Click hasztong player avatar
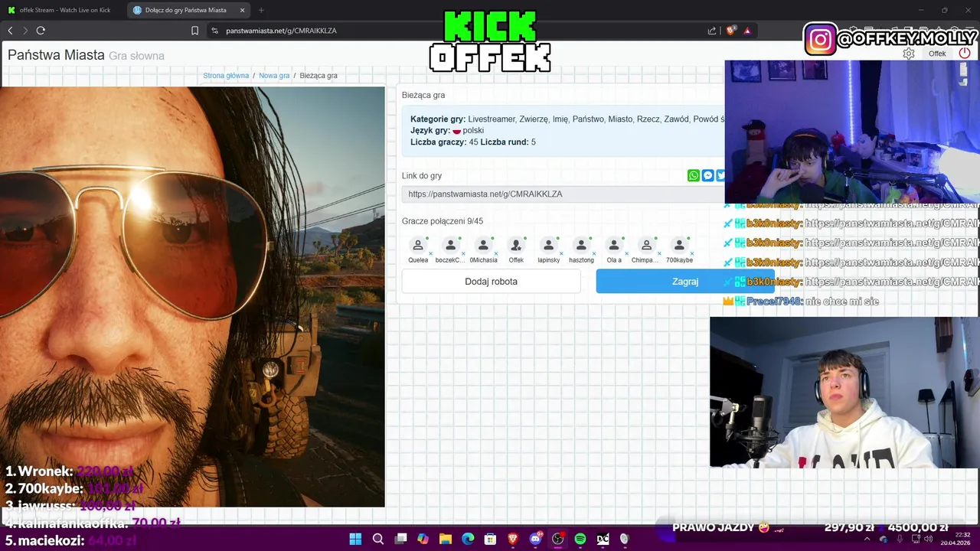The image size is (980, 551). coord(581,245)
